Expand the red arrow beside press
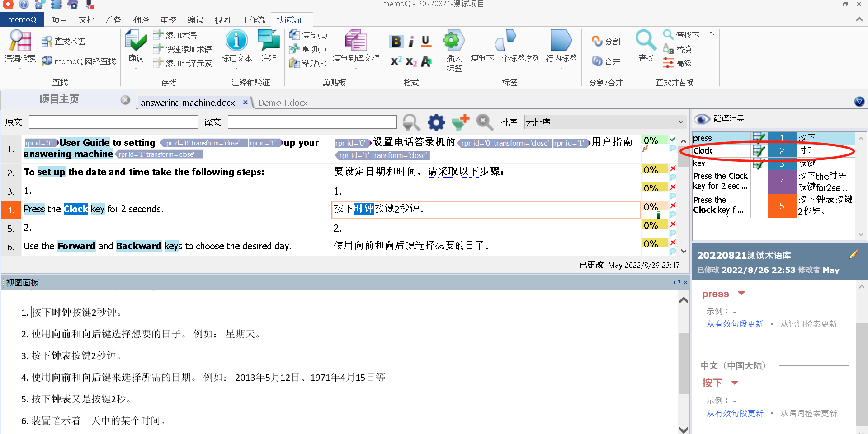The height and width of the screenshot is (434, 868). [741, 294]
